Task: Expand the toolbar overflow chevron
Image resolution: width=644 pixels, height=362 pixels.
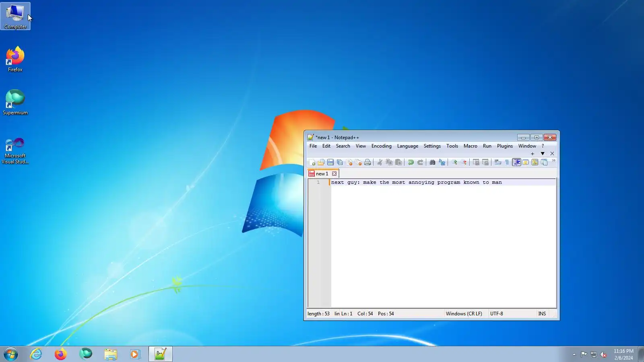Action: click(x=553, y=160)
